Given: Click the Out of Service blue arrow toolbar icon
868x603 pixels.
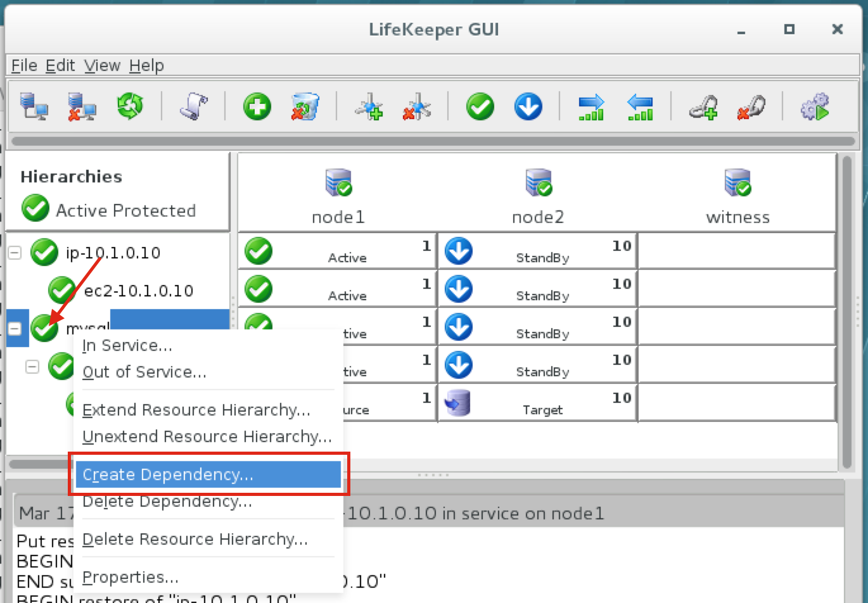Looking at the screenshot, I should [x=528, y=106].
